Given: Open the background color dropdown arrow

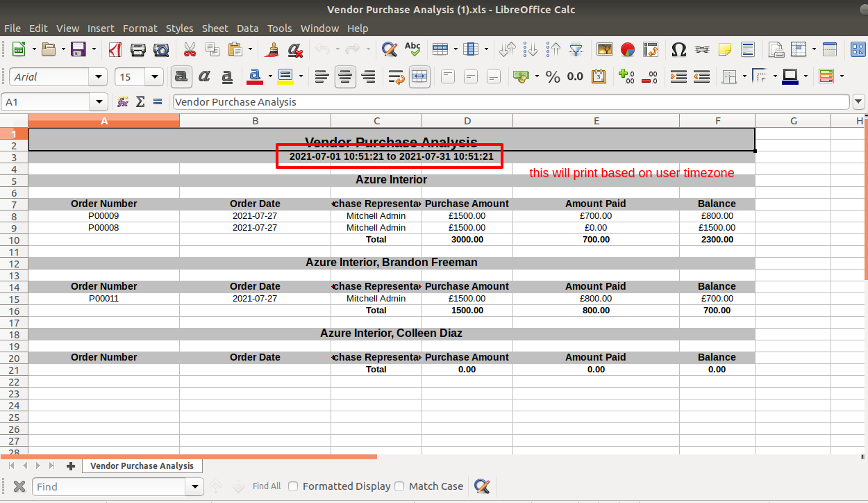Looking at the screenshot, I should click(x=301, y=76).
